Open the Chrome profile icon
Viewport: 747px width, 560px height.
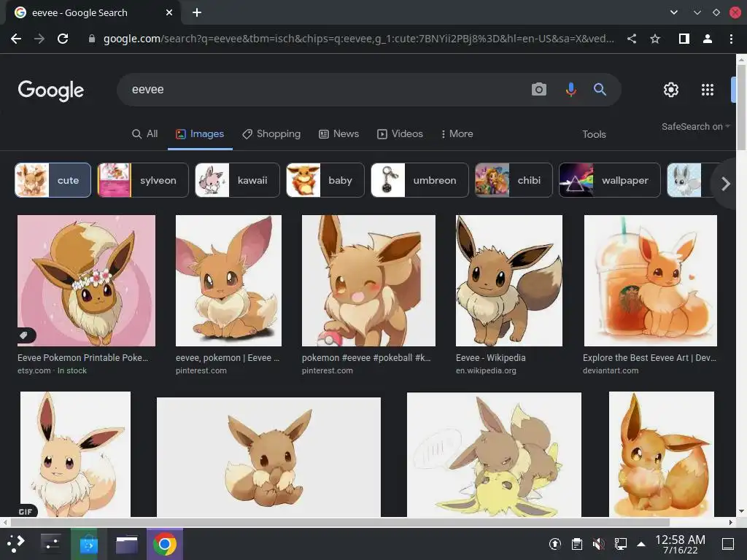click(x=708, y=39)
